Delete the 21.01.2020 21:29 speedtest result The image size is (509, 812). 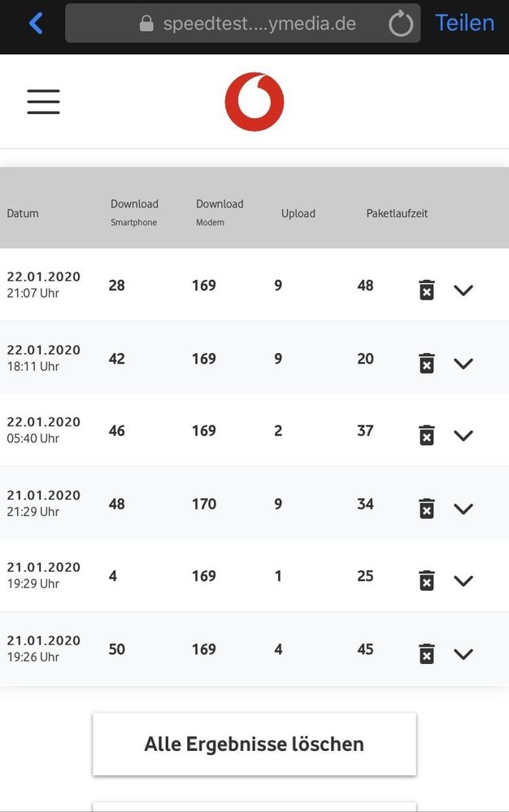[426, 508]
